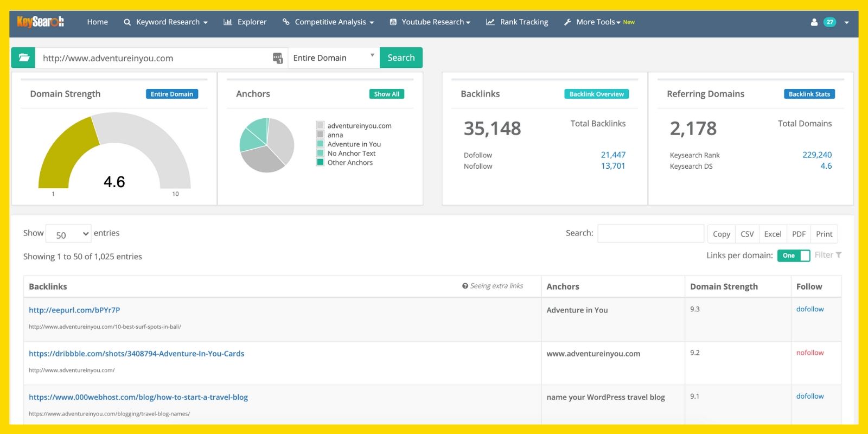Toggle the anna legend swatch

click(320, 135)
